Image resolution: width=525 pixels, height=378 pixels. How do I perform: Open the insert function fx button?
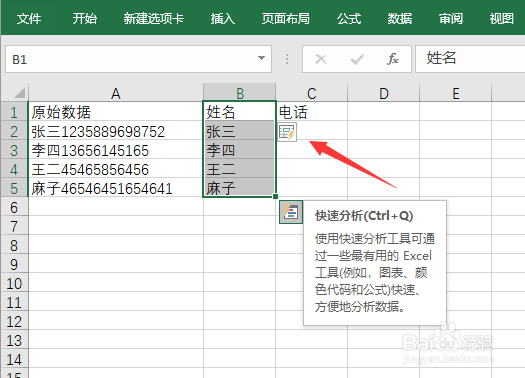coord(393,59)
